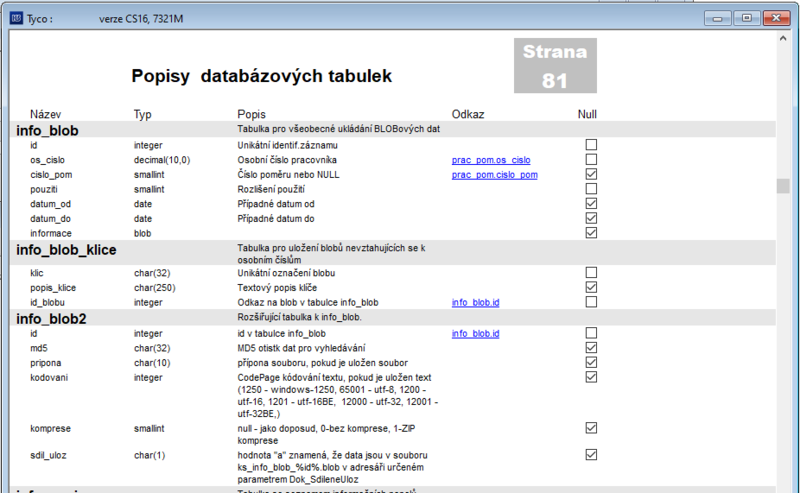The image size is (800, 493).
Task: Click the scroll up arrow of vertical scrollbar
Action: [x=783, y=38]
